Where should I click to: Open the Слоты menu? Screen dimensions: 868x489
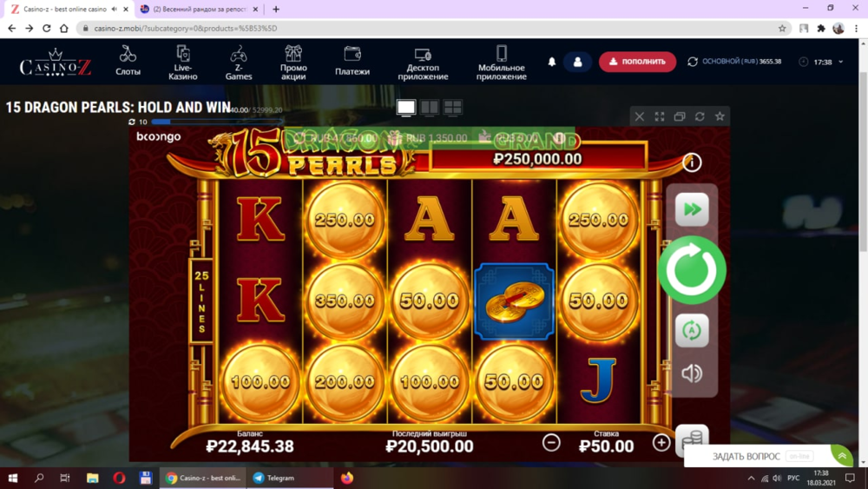tap(128, 61)
